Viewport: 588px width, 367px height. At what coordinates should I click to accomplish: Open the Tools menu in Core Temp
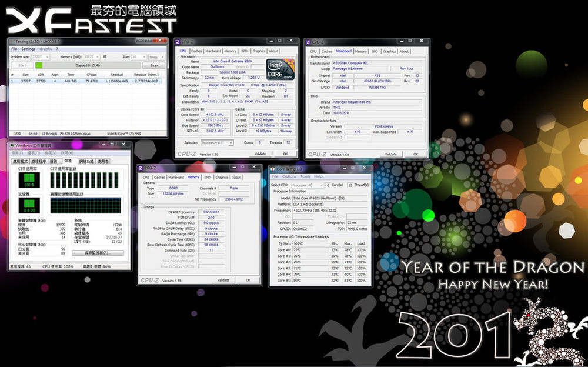point(305,176)
